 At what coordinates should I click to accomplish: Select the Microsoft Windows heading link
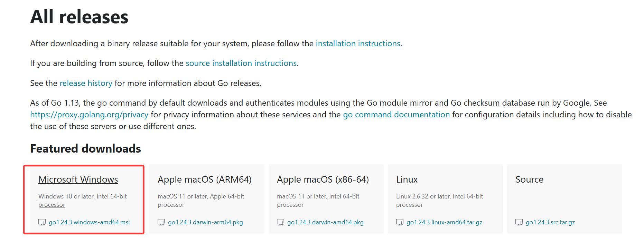coord(78,179)
